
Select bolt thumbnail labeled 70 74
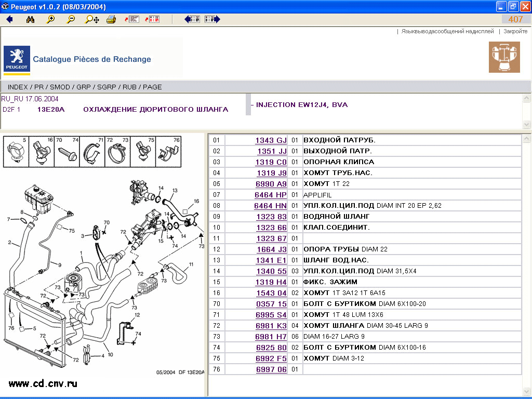[67, 152]
